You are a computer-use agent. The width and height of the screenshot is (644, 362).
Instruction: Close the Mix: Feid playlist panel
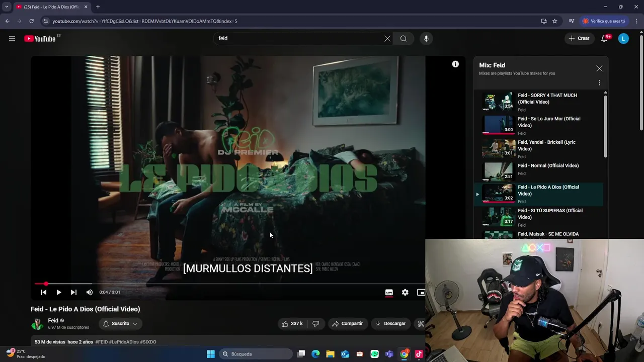point(599,68)
